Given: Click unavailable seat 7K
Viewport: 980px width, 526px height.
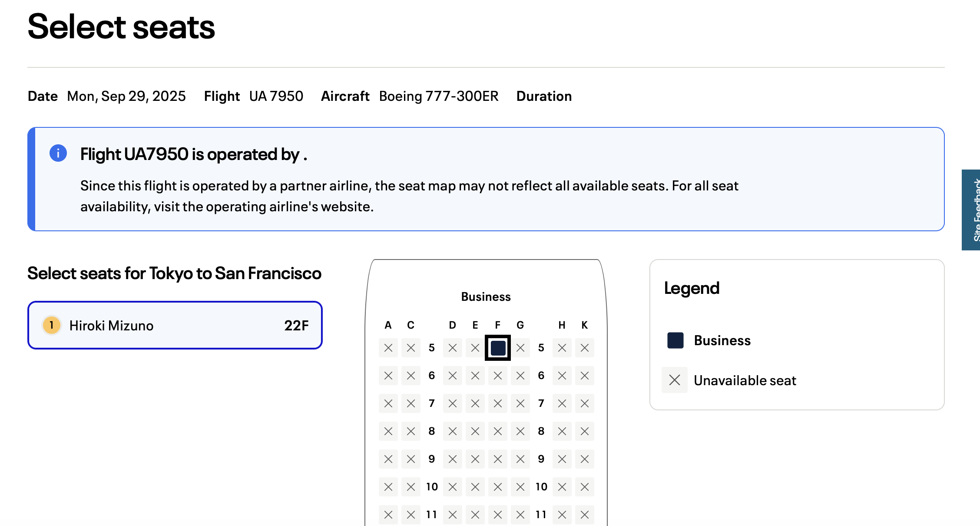Looking at the screenshot, I should (585, 403).
